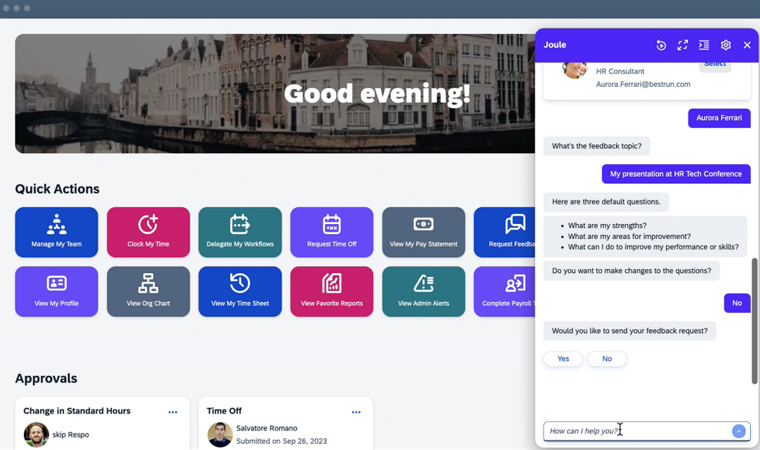Screen dimensions: 760x450
Task: Click the How can I help you input
Action: pyautogui.click(x=636, y=431)
